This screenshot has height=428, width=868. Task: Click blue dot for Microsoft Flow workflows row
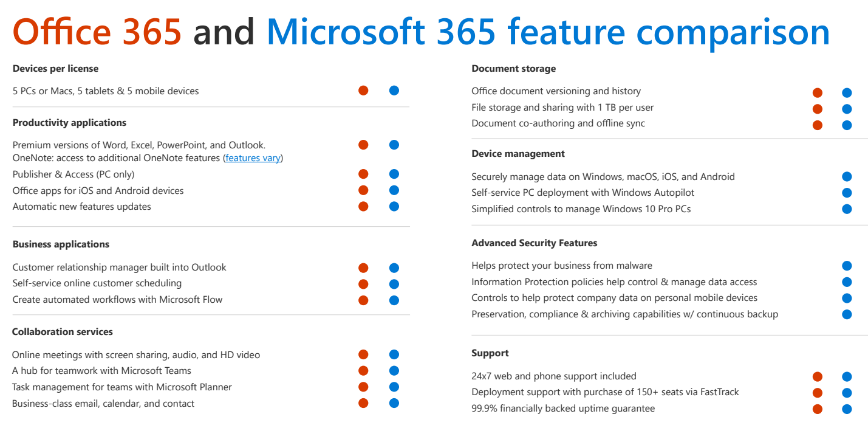tap(394, 300)
